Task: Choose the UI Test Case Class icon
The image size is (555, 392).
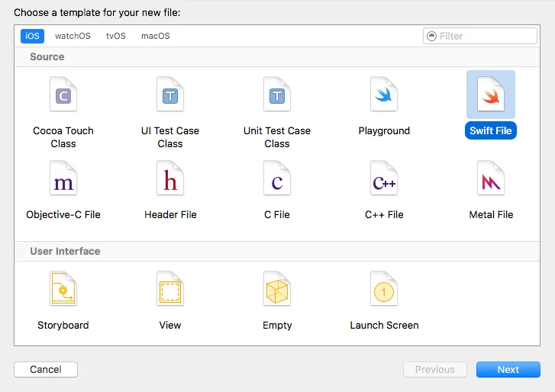Action: click(170, 95)
